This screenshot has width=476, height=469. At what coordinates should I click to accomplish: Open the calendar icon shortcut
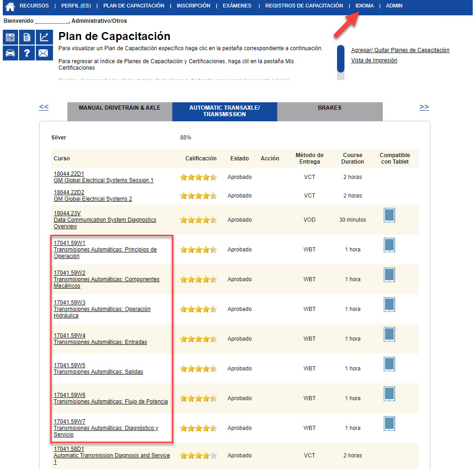point(10,37)
